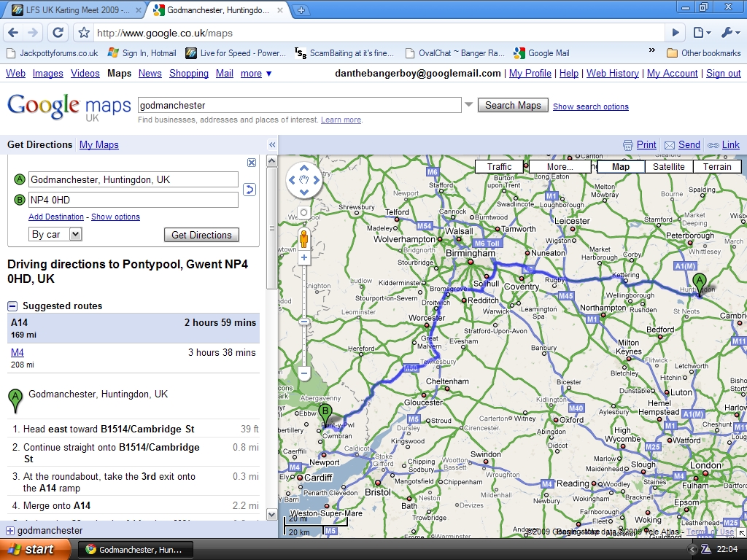This screenshot has width=747, height=560.
Task: Open the Images link in Google bar
Action: [x=47, y=74]
